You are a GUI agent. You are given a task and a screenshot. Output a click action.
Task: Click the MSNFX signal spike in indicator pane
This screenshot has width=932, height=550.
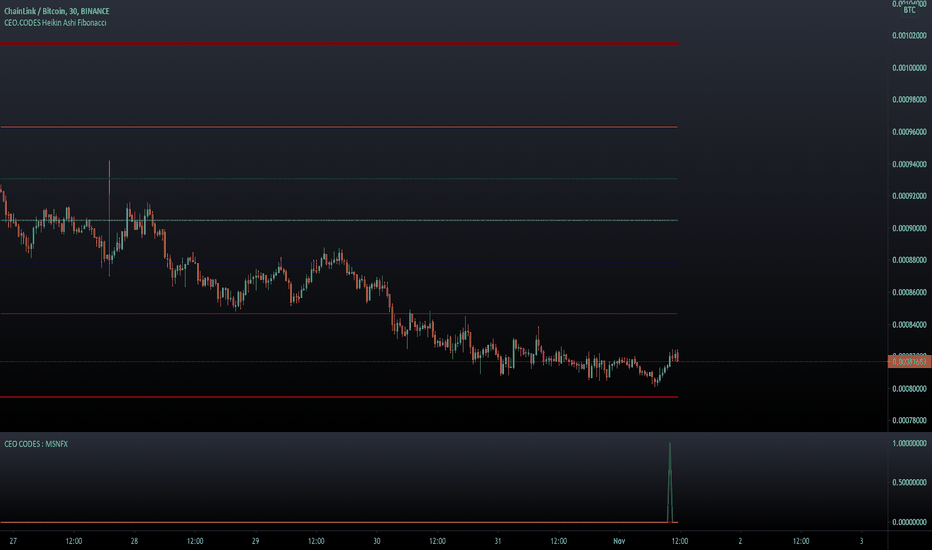pos(670,482)
